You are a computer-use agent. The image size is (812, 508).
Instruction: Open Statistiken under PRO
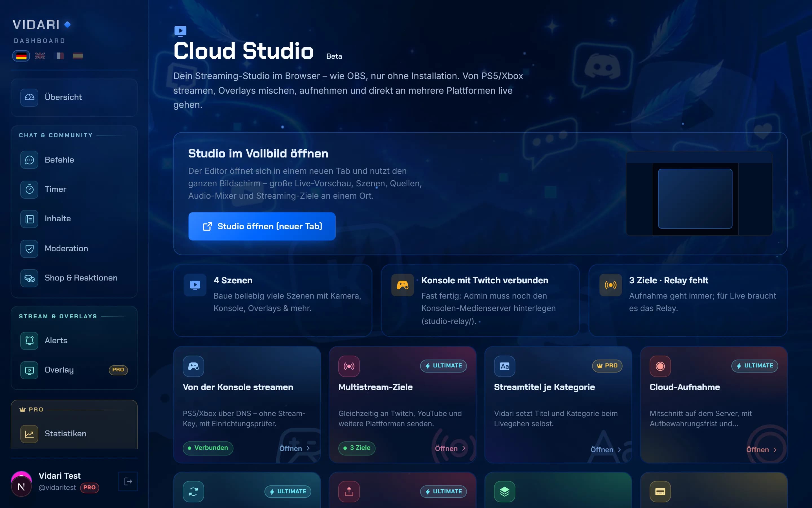point(74,434)
